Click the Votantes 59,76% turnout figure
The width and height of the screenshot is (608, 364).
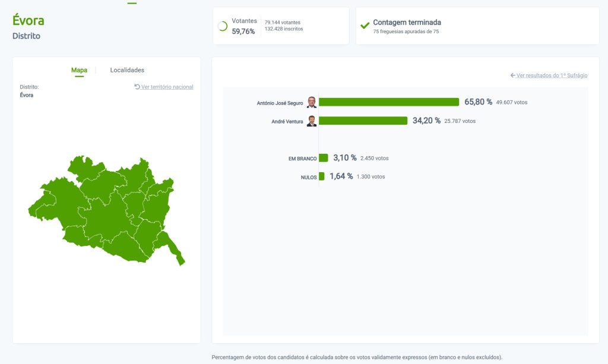[243, 31]
